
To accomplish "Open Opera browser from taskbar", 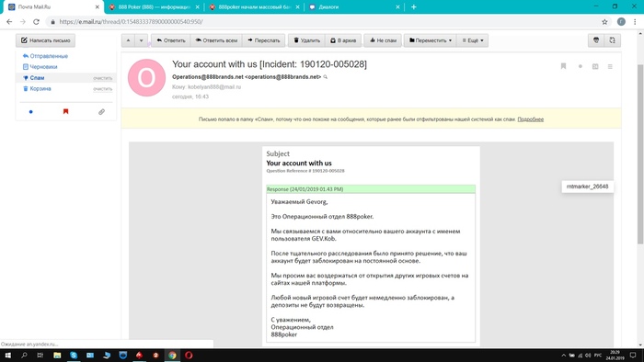I will (189, 355).
